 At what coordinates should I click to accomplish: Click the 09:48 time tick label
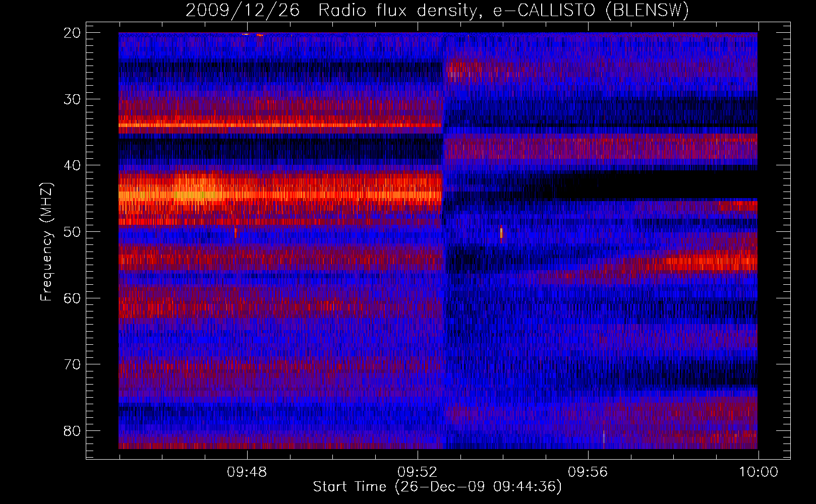(247, 472)
